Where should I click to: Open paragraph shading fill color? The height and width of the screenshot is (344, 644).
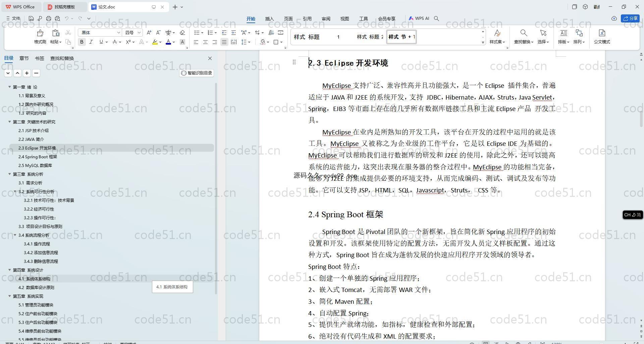[x=263, y=42]
